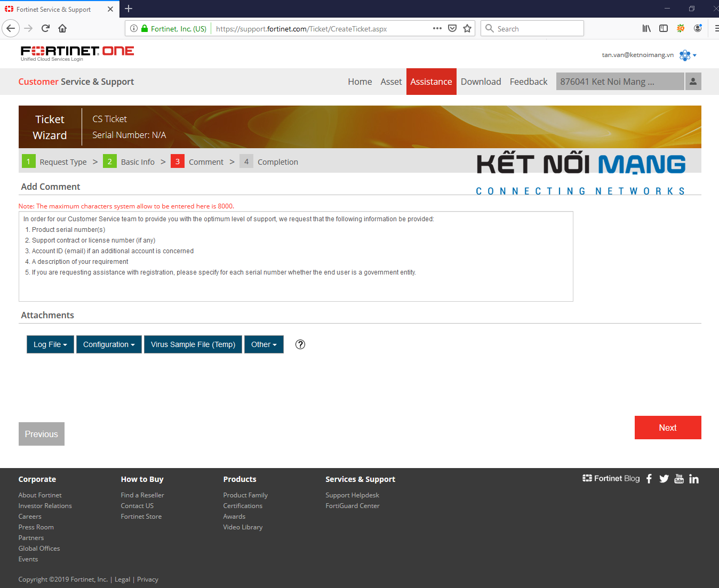Expand the Log File attachment dropdown
The height and width of the screenshot is (588, 719).
point(50,344)
